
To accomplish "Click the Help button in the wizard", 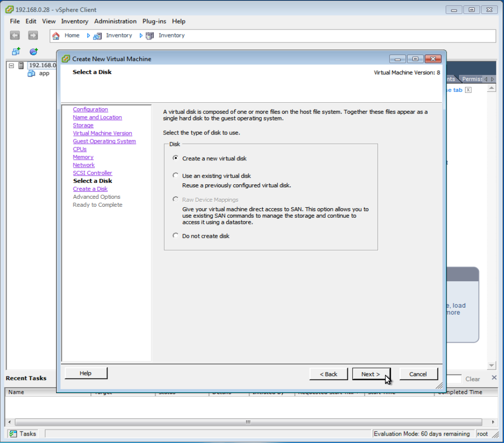I will pyautogui.click(x=86, y=373).
